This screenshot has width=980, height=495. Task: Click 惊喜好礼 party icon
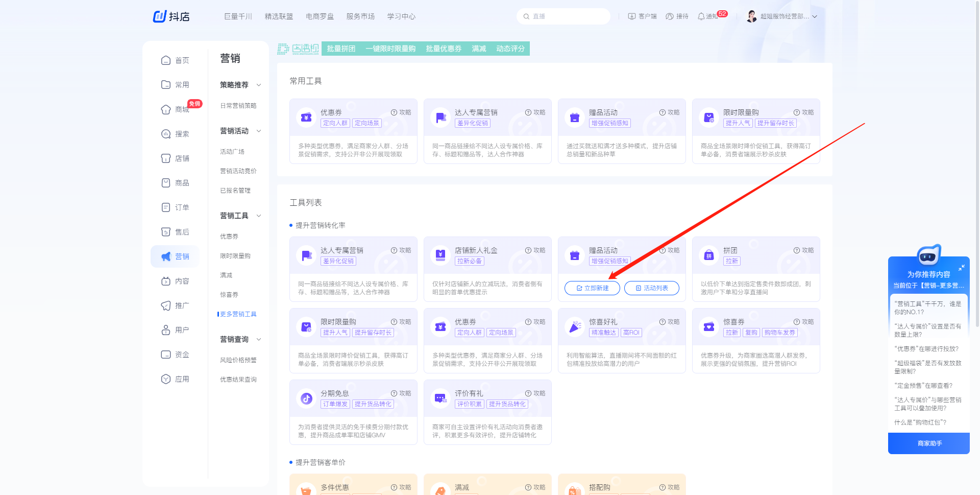(575, 327)
